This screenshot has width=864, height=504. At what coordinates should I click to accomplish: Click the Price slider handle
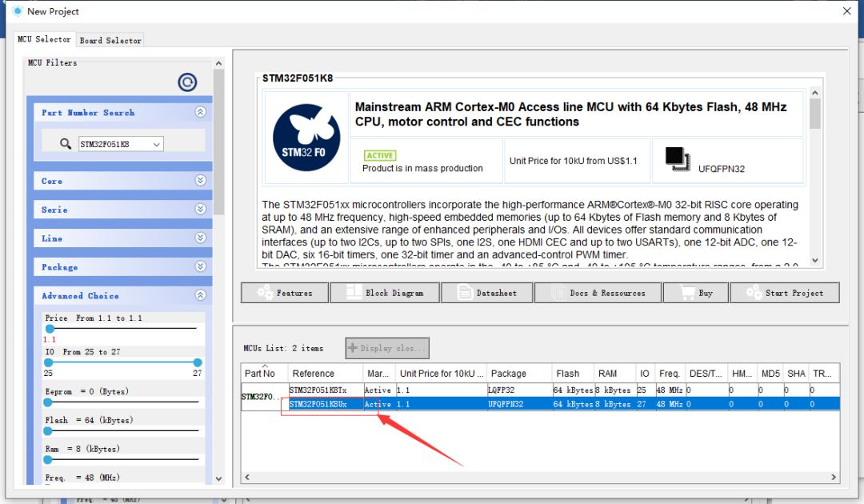pyautogui.click(x=50, y=329)
